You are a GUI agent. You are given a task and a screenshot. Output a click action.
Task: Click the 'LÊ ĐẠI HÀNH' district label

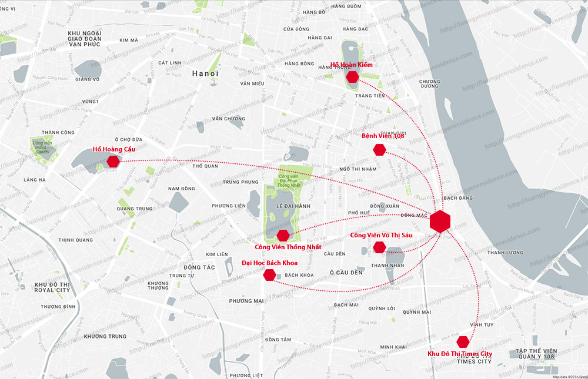[x=293, y=206]
